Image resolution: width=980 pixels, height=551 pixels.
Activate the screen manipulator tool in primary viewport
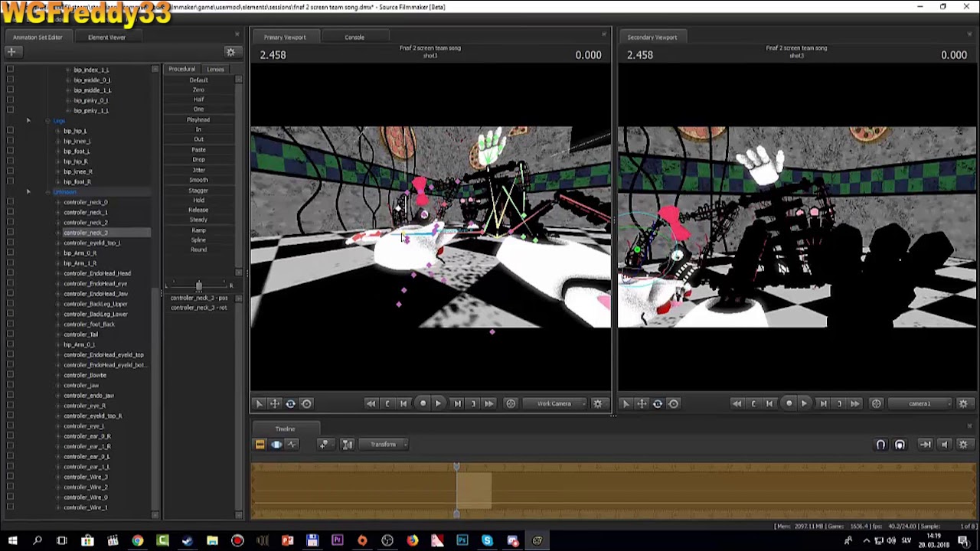coord(306,403)
